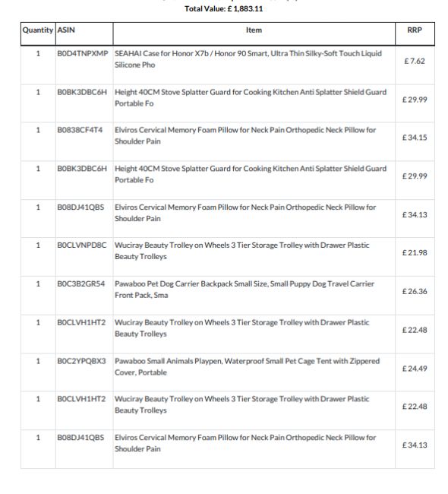Select the Total Value £ 1,883.11 text
The image size is (448, 494).
pos(223,9)
